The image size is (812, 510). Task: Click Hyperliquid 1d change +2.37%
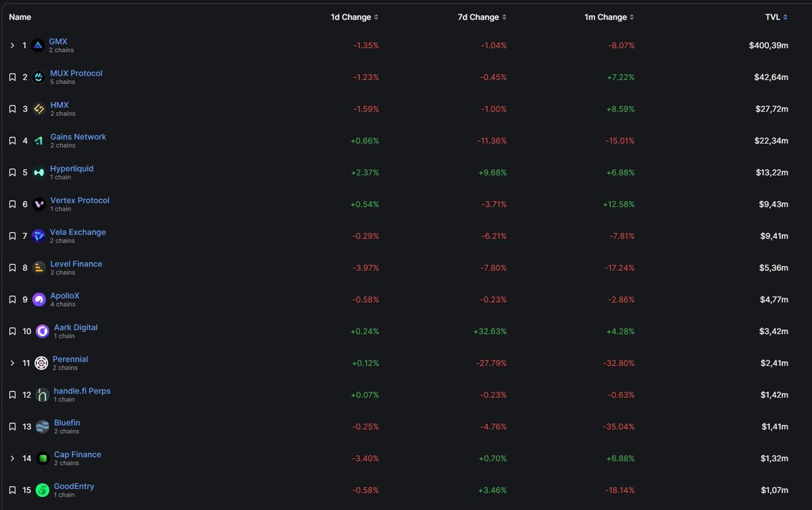365,173
